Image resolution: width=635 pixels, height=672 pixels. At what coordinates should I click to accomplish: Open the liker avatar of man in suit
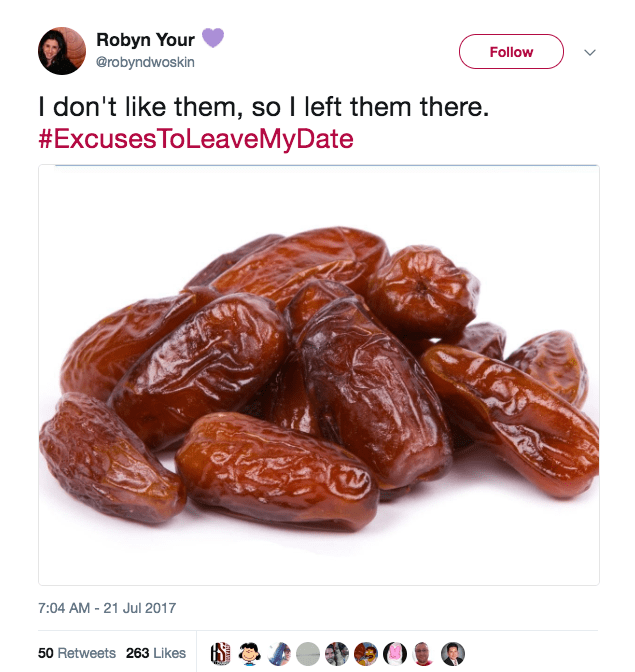click(x=453, y=653)
